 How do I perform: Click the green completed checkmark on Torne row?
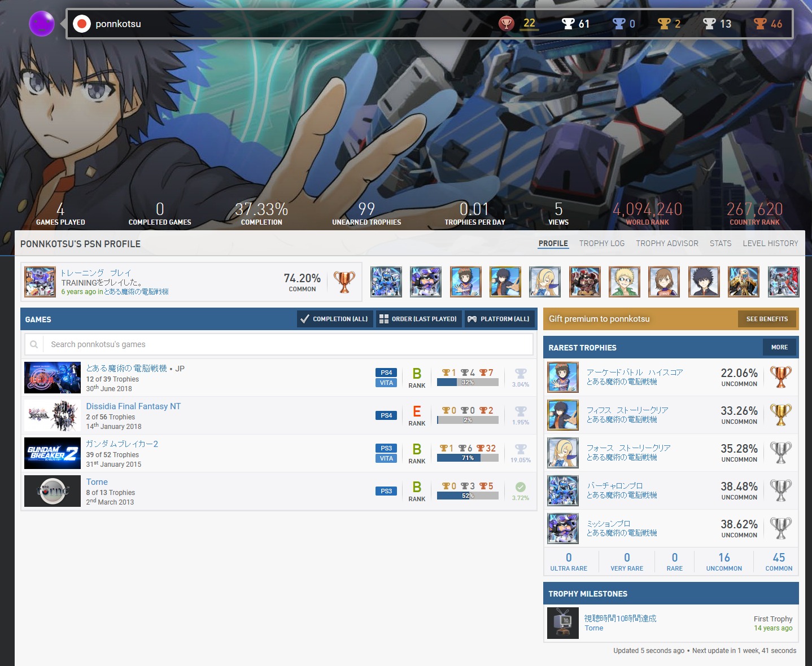521,487
